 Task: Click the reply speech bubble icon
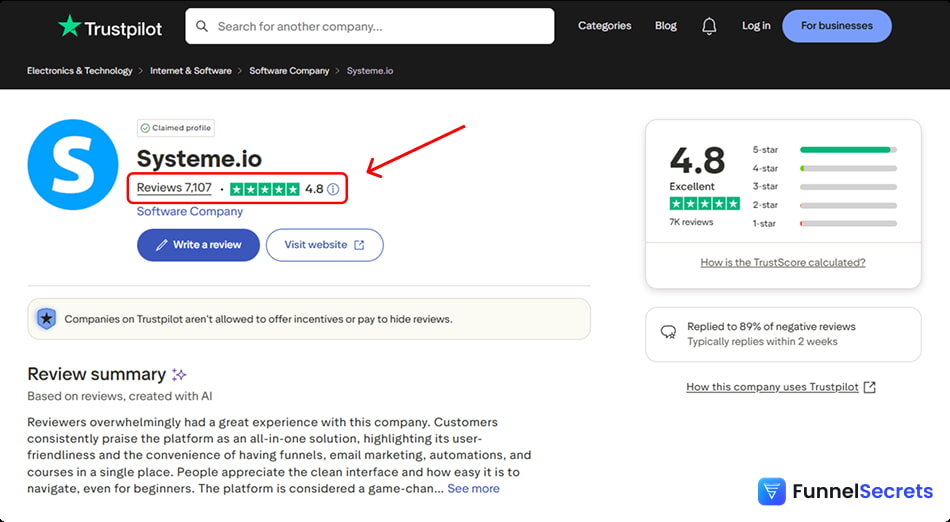(668, 332)
